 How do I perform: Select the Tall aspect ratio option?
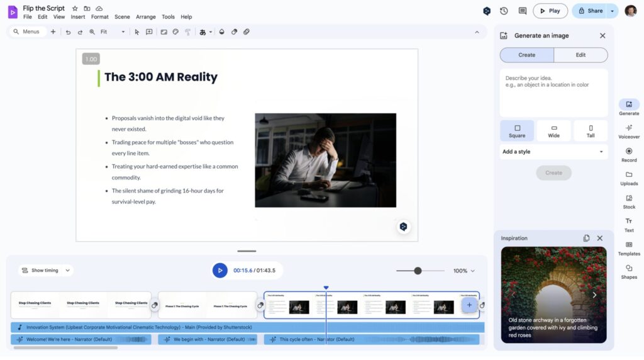coord(591,130)
